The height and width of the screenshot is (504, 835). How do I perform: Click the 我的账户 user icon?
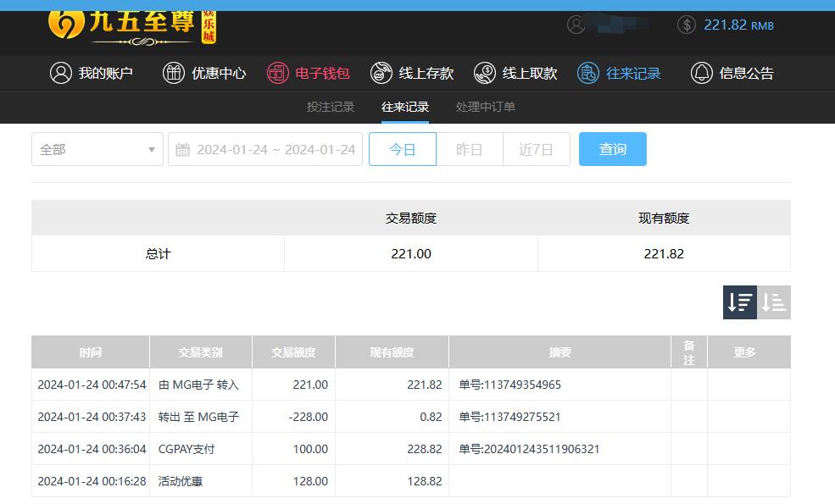point(61,73)
